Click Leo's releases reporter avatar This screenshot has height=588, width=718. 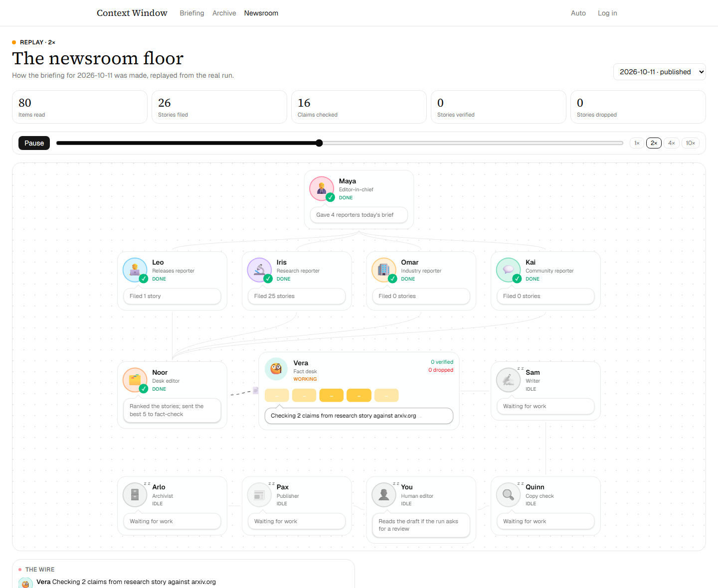point(135,270)
